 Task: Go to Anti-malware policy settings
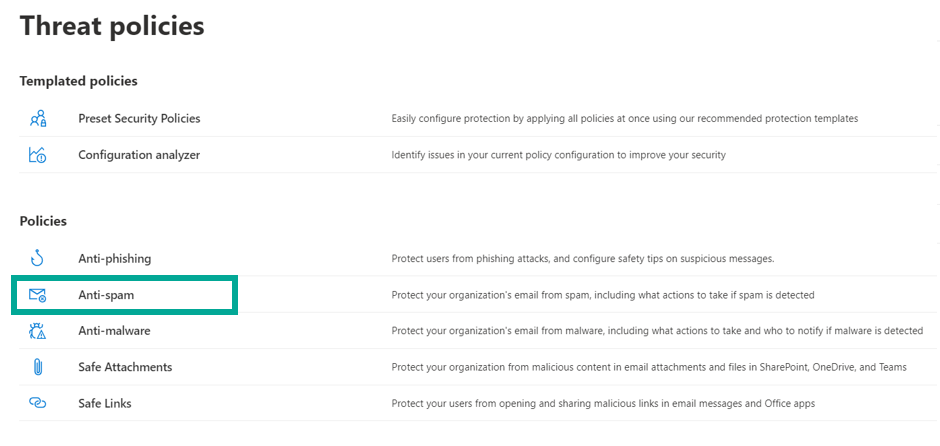(x=114, y=331)
